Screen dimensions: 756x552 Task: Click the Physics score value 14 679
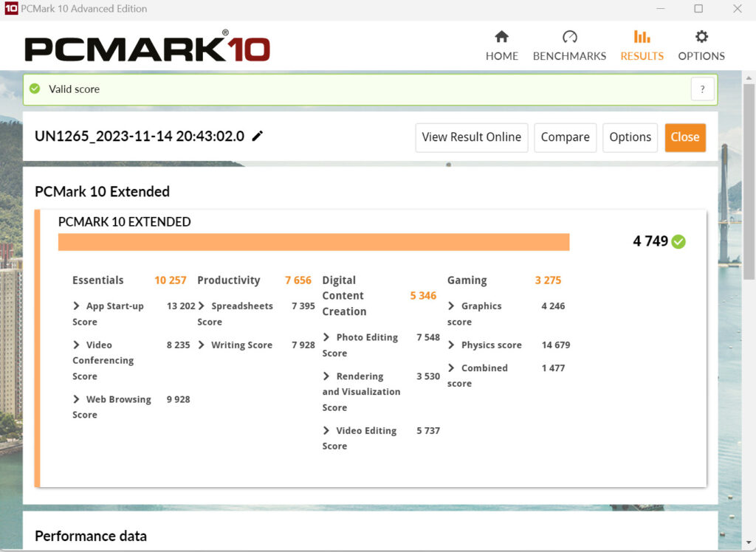point(555,345)
